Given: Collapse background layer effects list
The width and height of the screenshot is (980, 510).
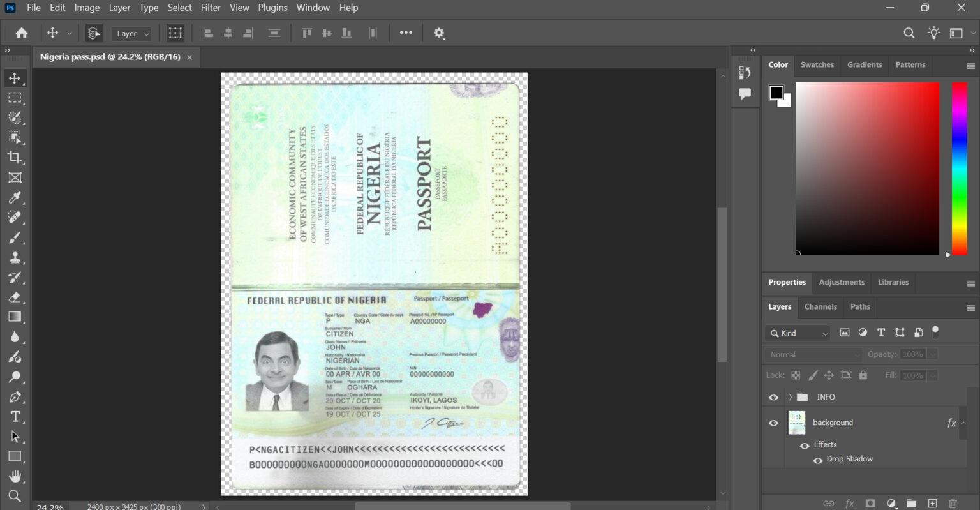Looking at the screenshot, I should pyautogui.click(x=963, y=423).
